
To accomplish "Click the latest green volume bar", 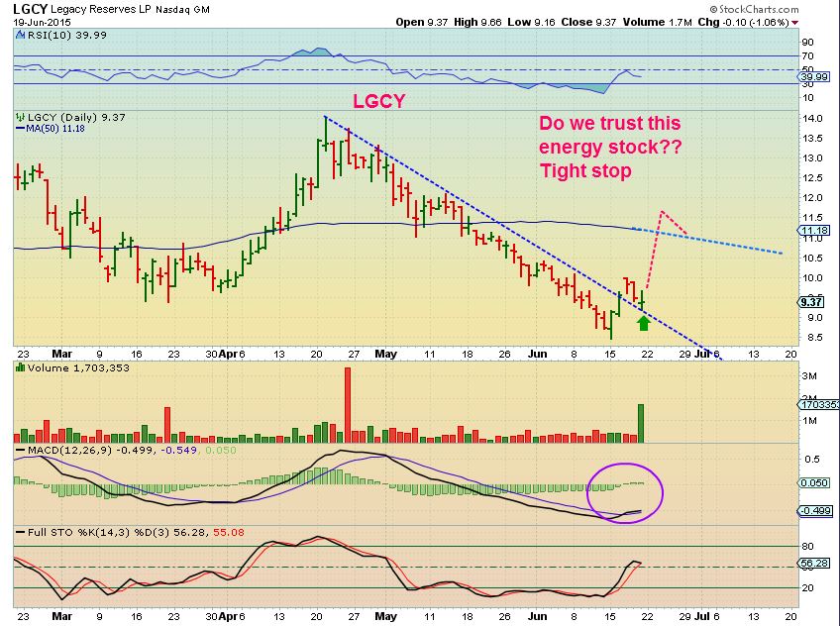I will click(x=641, y=423).
